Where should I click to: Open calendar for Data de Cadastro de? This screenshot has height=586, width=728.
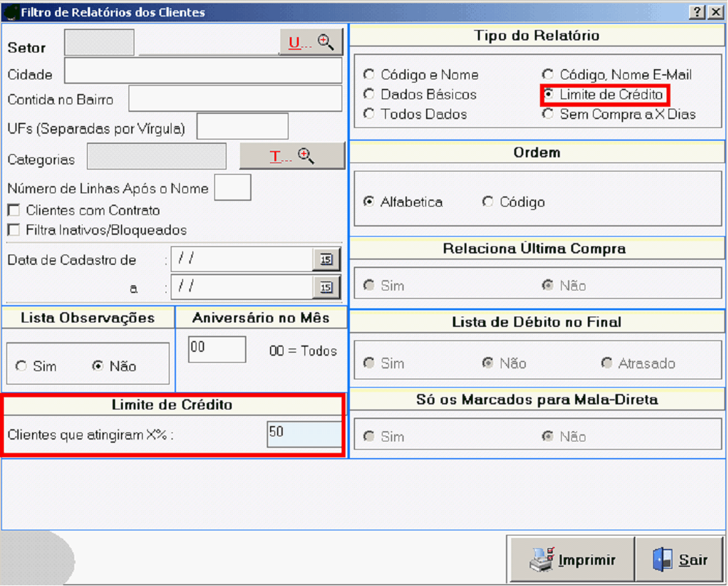[326, 259]
